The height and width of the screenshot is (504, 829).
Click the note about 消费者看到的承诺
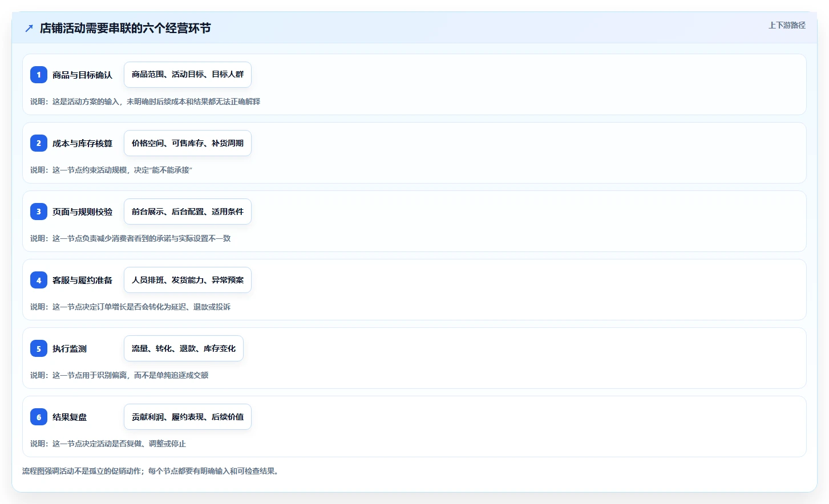point(130,238)
